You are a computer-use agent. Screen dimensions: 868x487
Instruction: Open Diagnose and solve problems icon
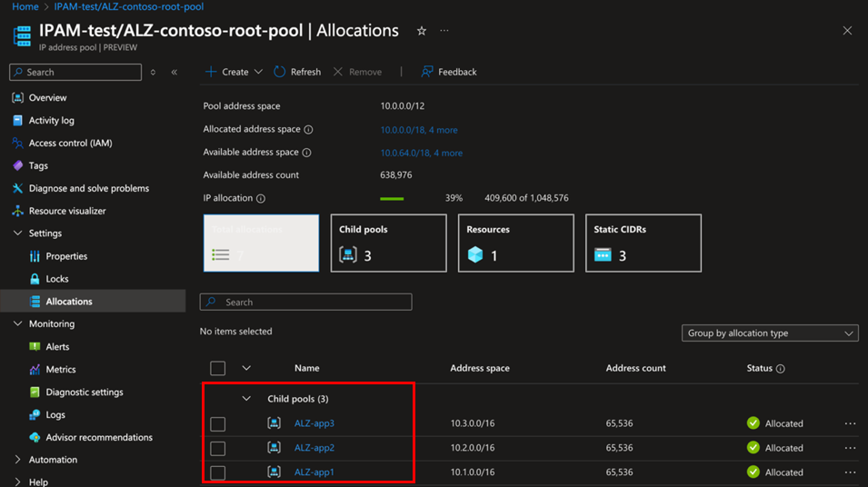(17, 188)
